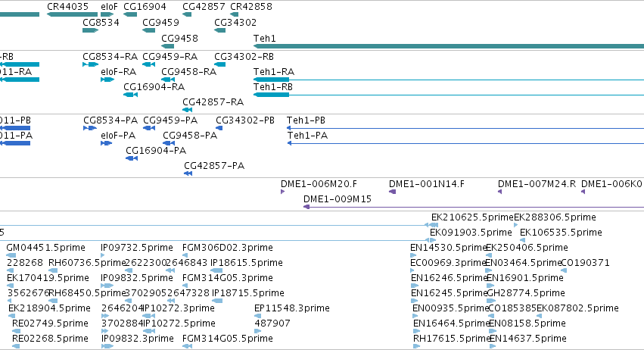This screenshot has width=644, height=350.
Task: Click the DME1-006M20.F BAC end label
Action: [319, 184]
